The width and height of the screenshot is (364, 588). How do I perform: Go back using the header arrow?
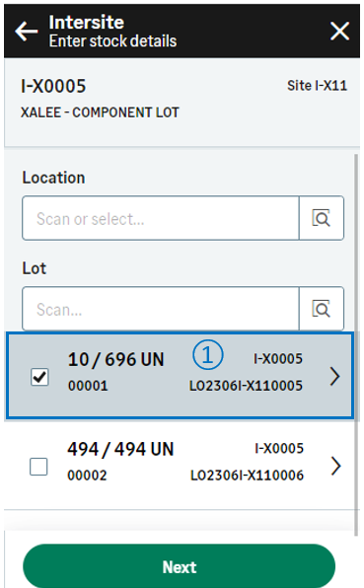pyautogui.click(x=27, y=32)
